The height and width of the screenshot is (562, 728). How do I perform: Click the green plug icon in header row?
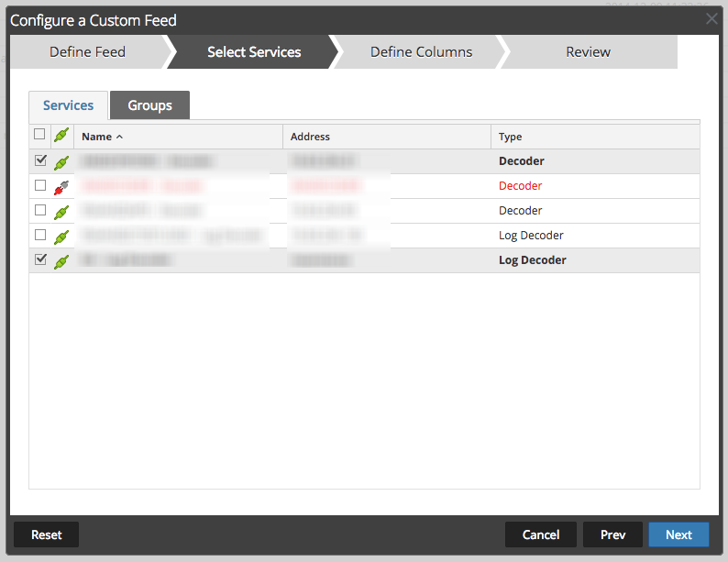click(61, 137)
